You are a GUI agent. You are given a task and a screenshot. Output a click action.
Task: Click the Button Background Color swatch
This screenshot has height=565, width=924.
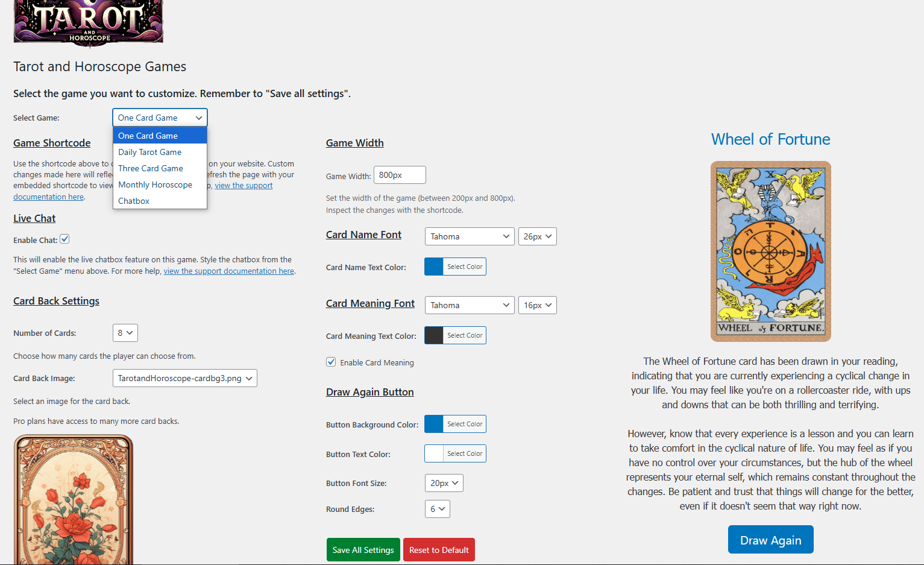434,424
